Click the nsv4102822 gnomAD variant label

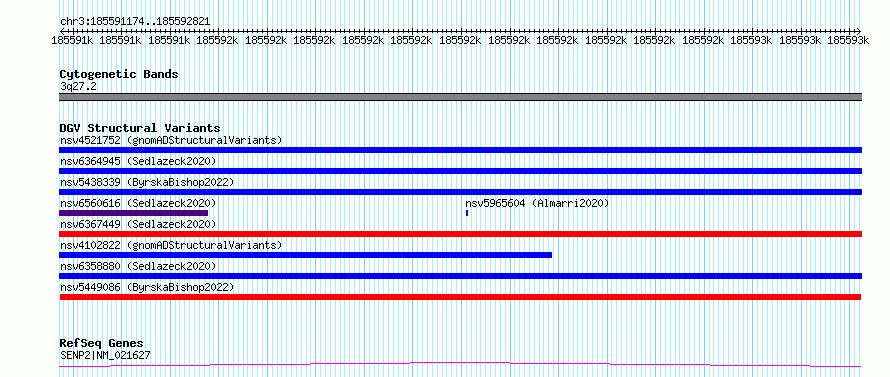point(171,245)
